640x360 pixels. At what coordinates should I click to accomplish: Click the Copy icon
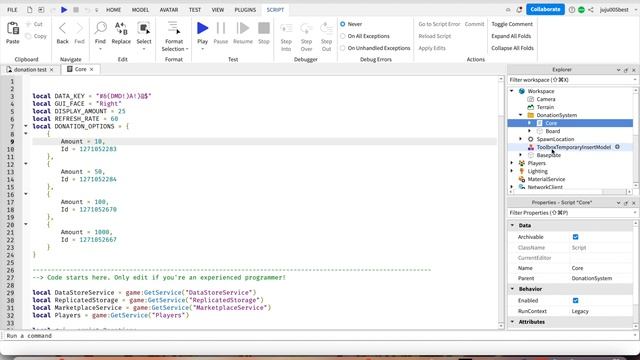point(29,36)
